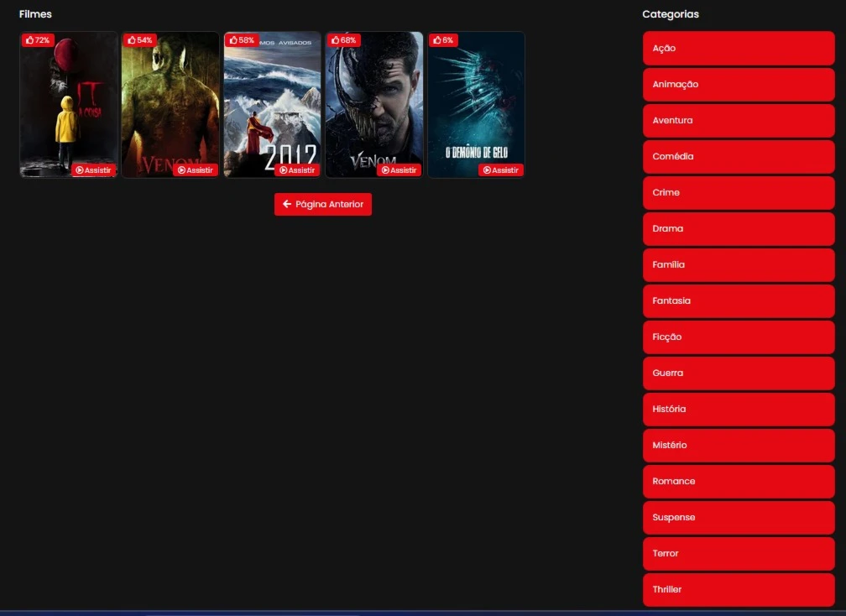Browse the Romance category
This screenshot has width=846, height=616.
[x=739, y=483]
